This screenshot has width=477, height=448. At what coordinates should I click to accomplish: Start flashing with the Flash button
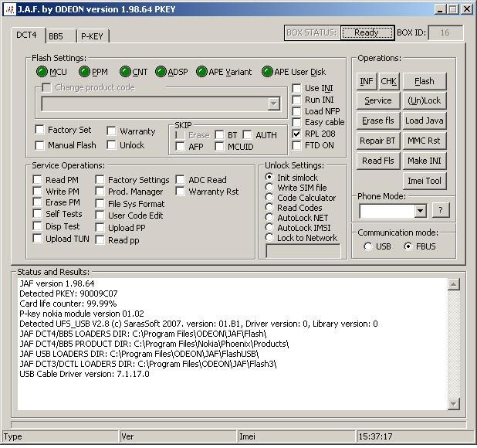pos(425,81)
